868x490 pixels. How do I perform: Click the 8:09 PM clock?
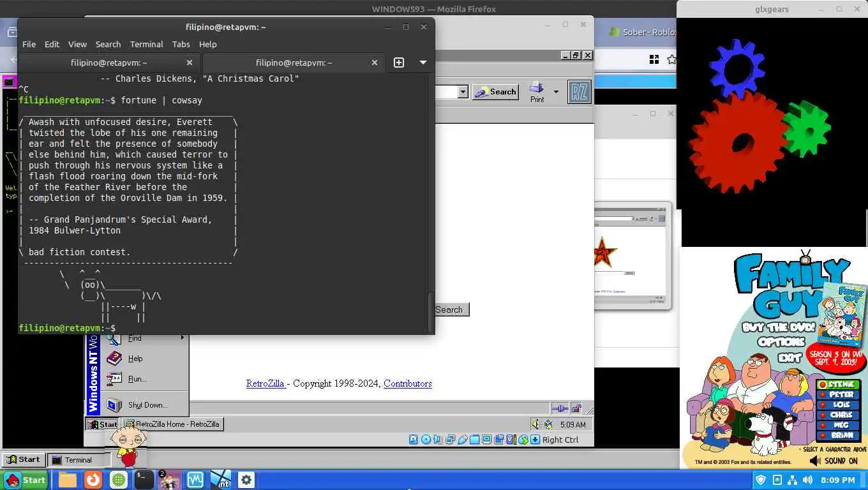click(838, 480)
